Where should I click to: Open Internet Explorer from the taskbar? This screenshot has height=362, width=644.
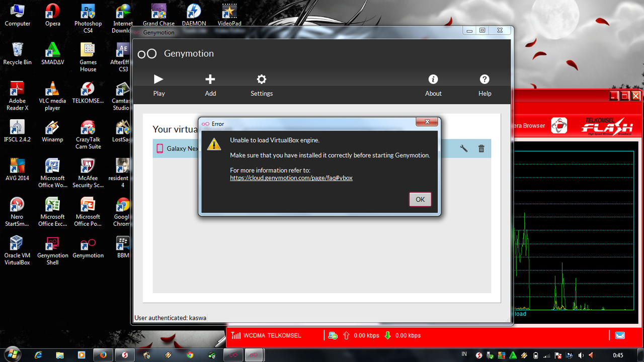[38, 355]
